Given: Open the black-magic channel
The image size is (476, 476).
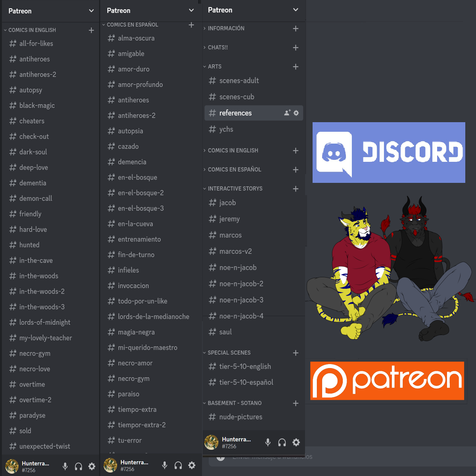Looking at the screenshot, I should (x=50, y=106).
